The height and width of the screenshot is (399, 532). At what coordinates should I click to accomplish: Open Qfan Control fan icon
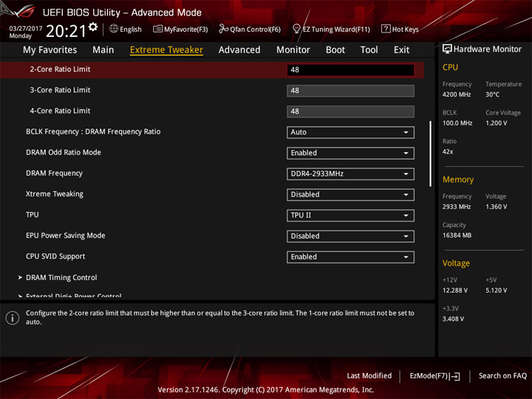223,29
